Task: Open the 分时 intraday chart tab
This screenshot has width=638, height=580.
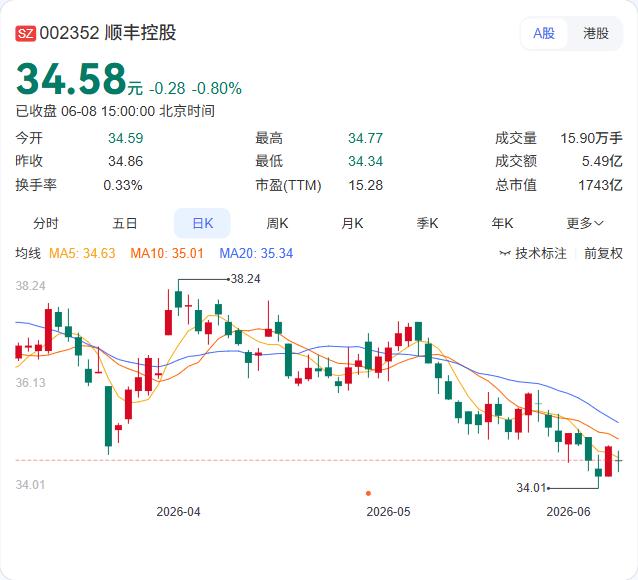Action: (x=46, y=223)
